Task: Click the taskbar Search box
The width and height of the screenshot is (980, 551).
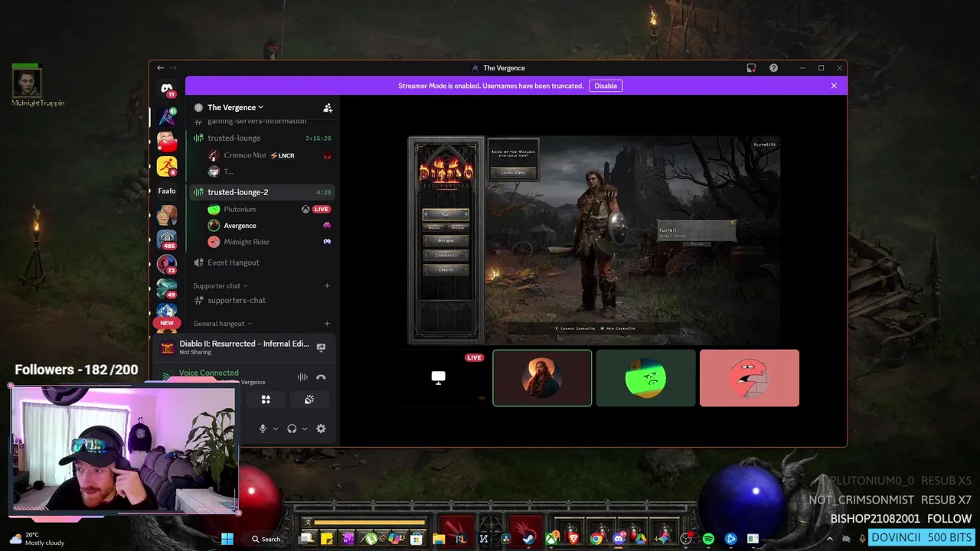Action: coord(266,539)
